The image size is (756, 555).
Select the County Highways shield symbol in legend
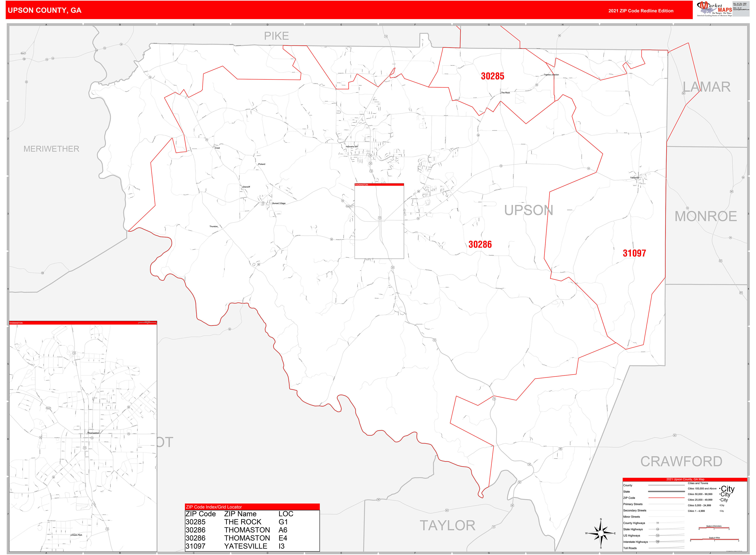658,523
